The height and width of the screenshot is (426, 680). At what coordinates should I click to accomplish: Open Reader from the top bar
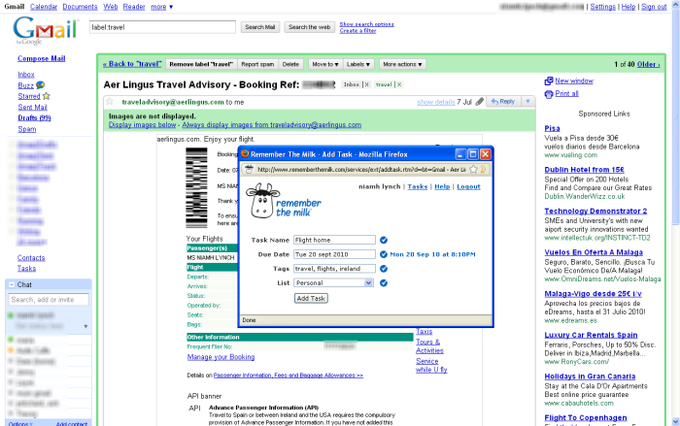point(134,7)
